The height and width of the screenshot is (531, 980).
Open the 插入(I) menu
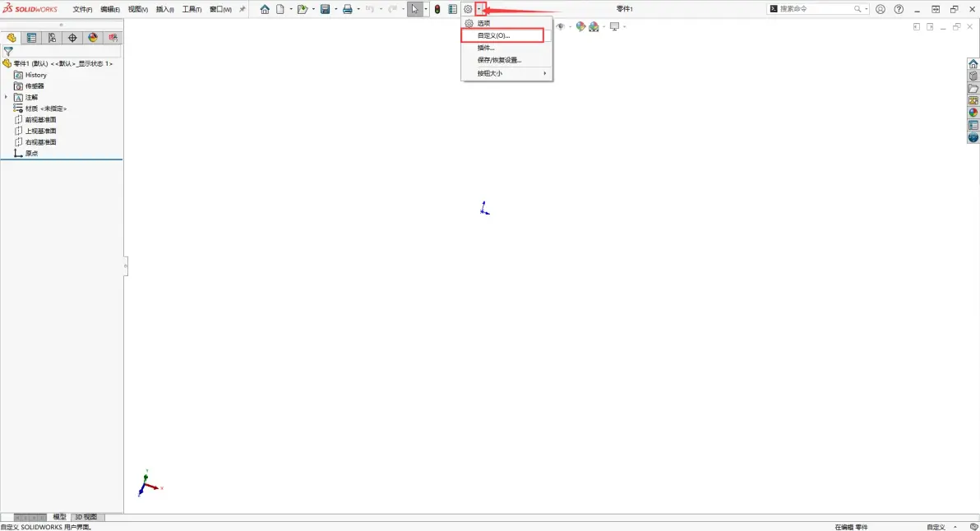click(x=165, y=9)
